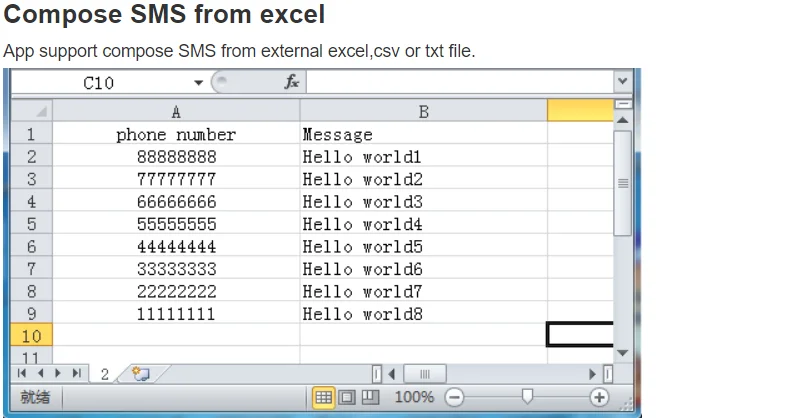Click the zoom slider handle

pos(528,397)
